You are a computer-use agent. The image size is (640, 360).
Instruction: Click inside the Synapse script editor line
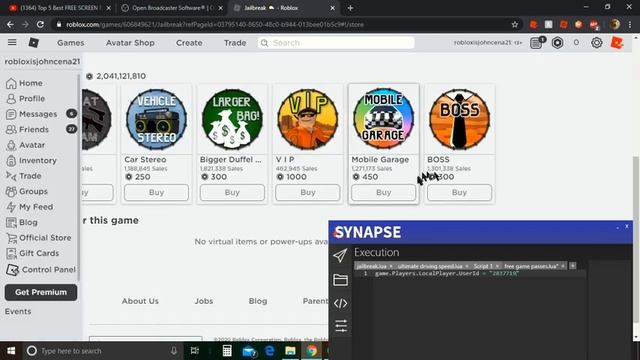click(480, 273)
